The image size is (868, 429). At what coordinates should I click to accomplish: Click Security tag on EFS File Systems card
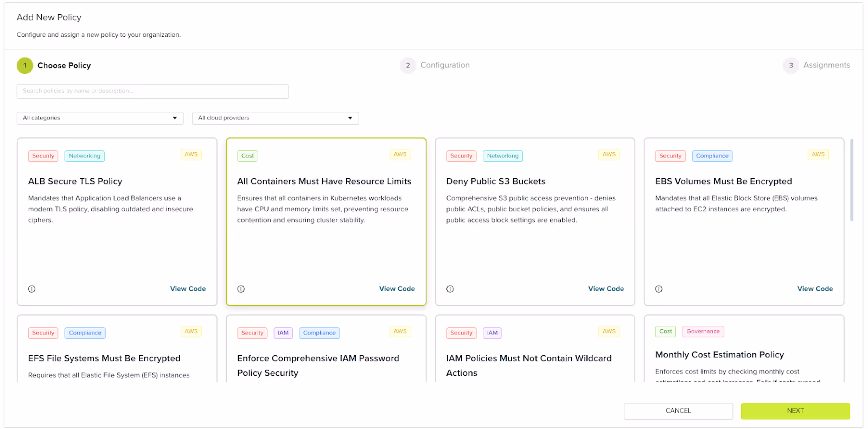pyautogui.click(x=43, y=333)
